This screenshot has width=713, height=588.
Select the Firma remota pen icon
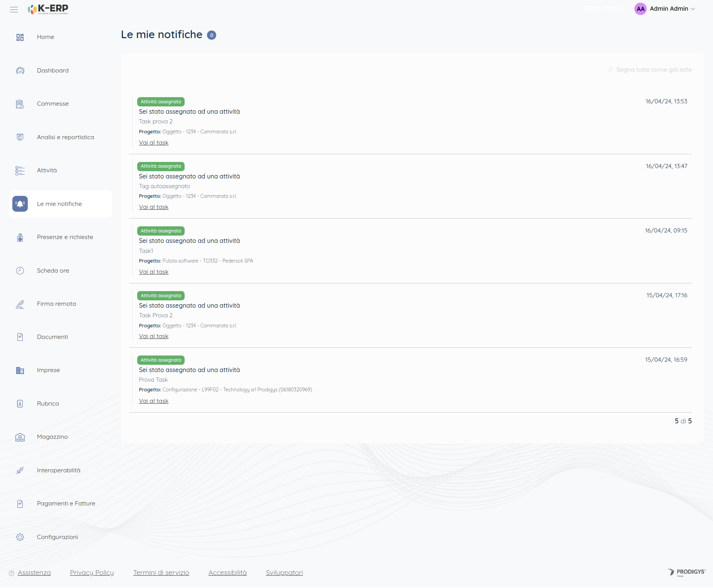(x=20, y=304)
